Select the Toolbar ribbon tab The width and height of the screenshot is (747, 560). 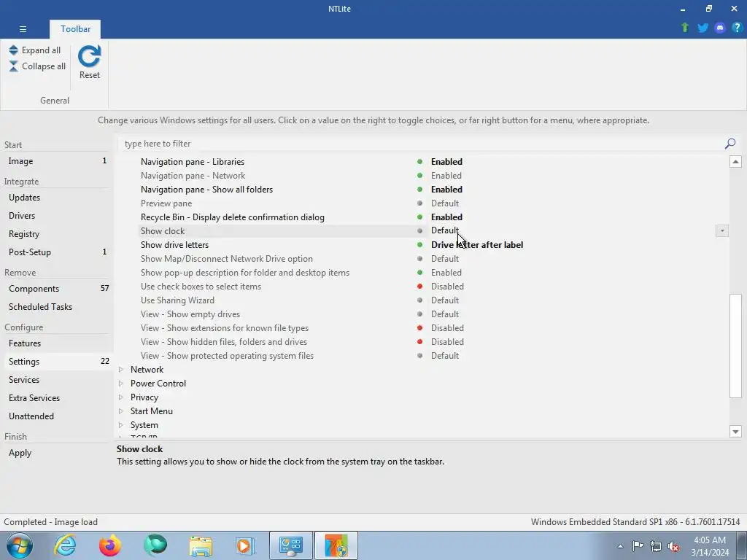tap(75, 29)
